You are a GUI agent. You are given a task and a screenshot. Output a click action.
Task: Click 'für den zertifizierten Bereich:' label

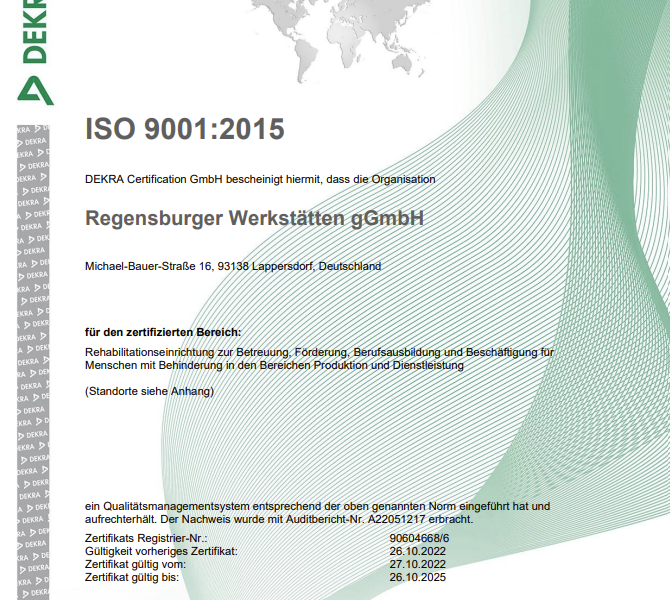163,332
